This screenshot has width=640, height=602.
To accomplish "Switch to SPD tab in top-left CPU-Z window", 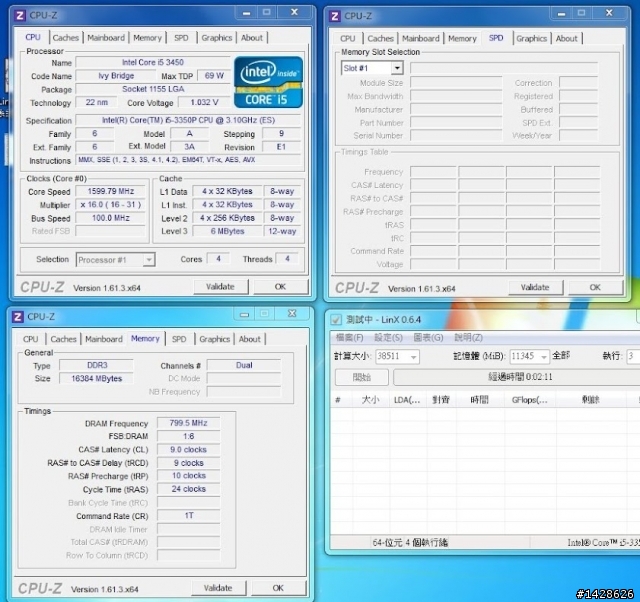I will point(181,38).
